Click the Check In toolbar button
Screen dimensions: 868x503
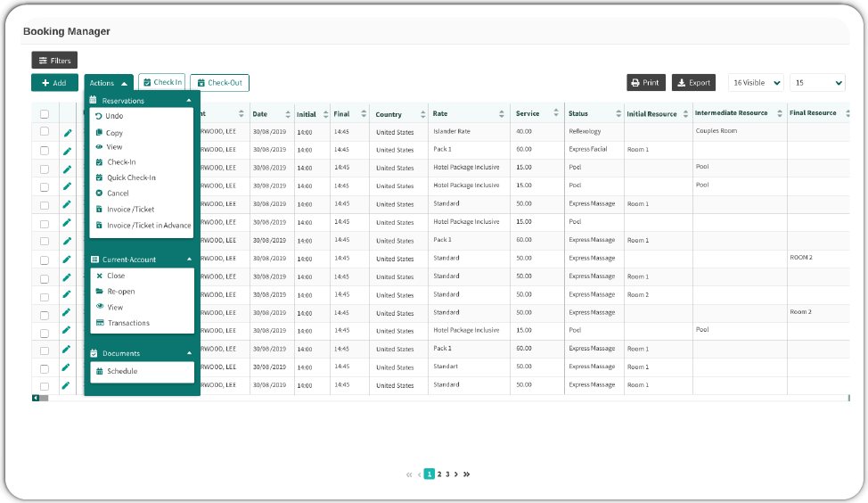click(161, 82)
